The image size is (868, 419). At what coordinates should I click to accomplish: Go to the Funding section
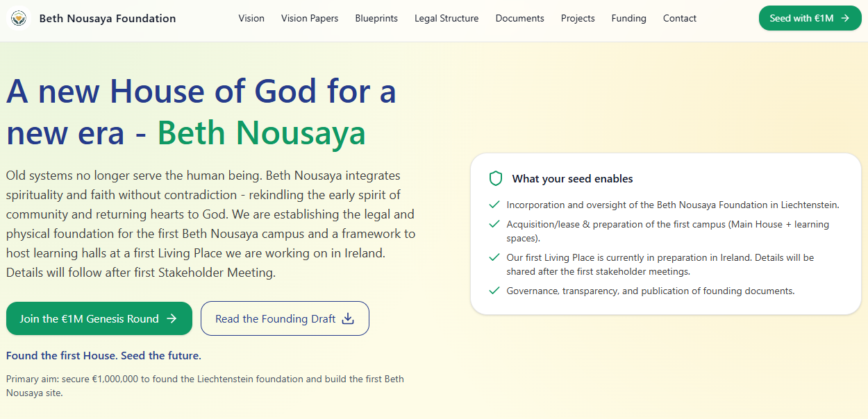pyautogui.click(x=628, y=18)
